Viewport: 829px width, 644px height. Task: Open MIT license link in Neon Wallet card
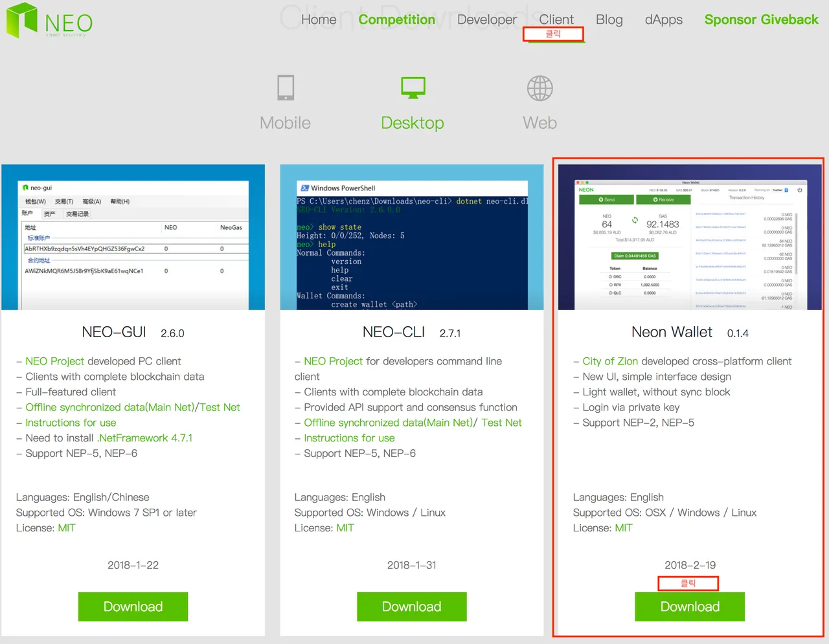tap(624, 528)
